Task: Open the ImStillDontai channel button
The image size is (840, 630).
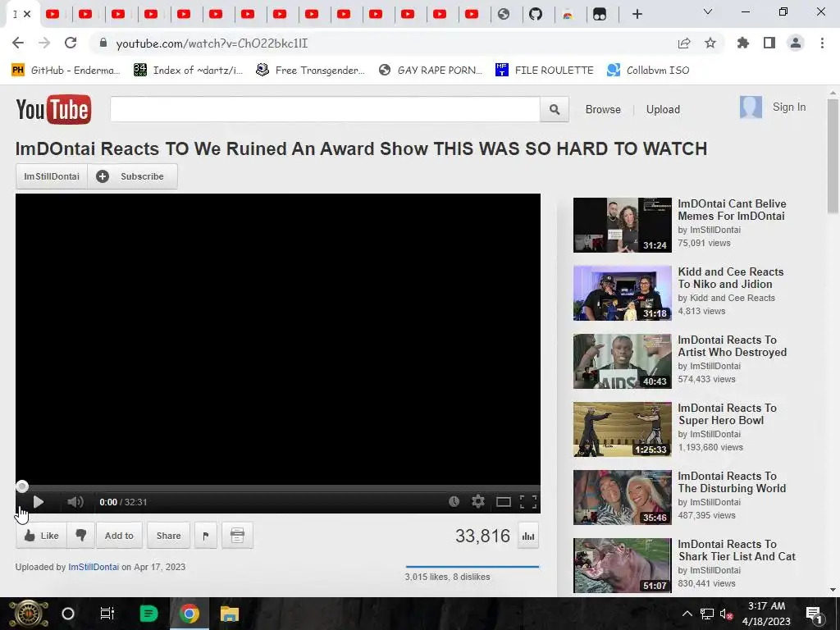Action: [52, 176]
